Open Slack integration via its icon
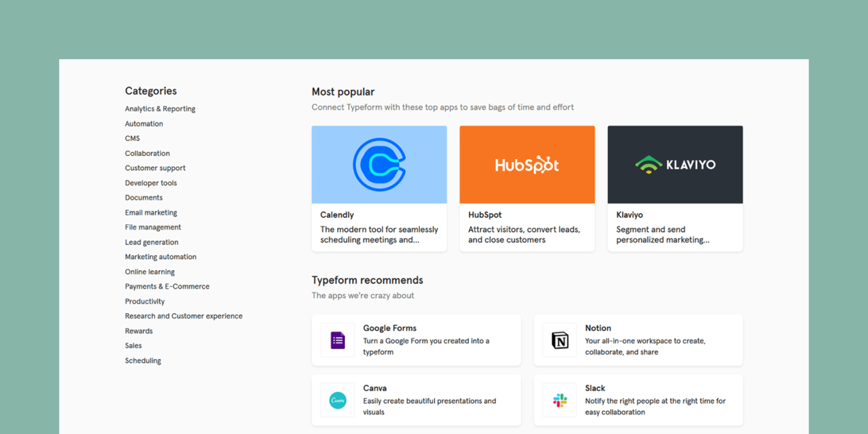Image resolution: width=868 pixels, height=434 pixels. coord(558,400)
